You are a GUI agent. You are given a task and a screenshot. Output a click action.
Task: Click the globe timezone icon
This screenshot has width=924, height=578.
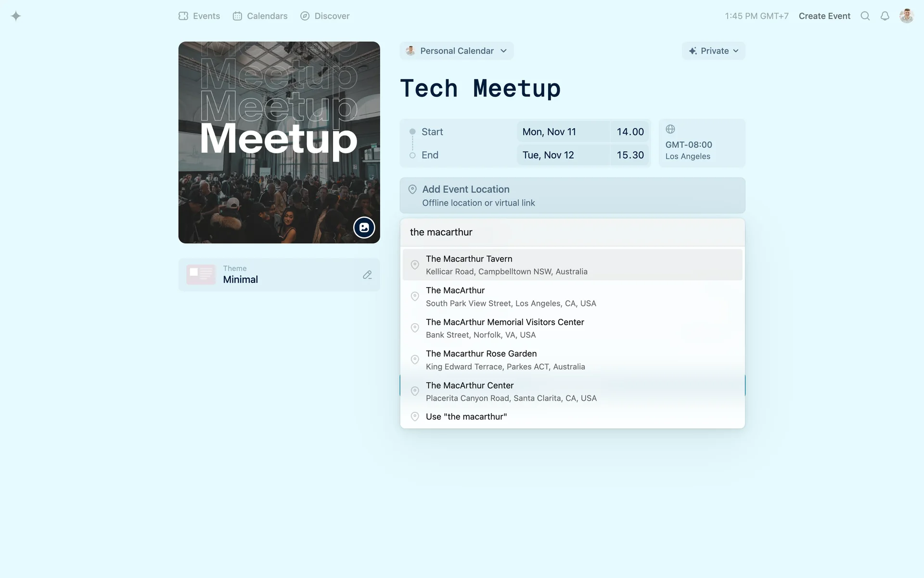coord(670,129)
